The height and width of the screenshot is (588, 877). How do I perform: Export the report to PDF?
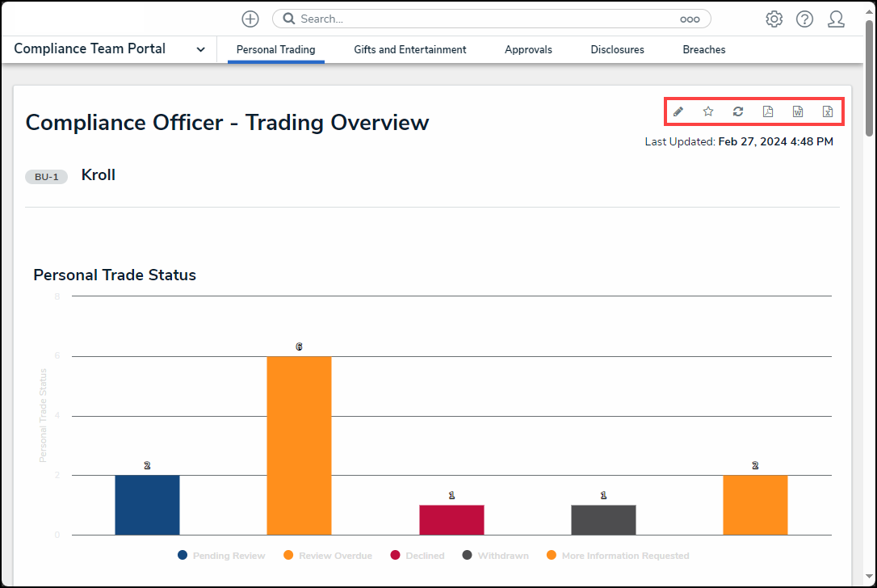tap(768, 111)
